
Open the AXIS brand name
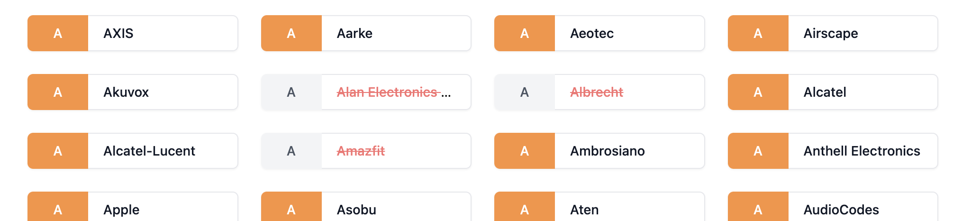tap(118, 33)
